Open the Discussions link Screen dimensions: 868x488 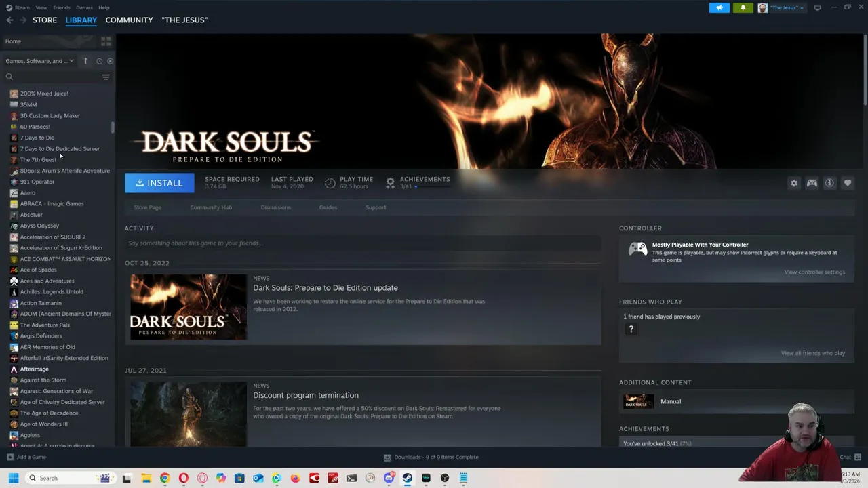tap(276, 207)
